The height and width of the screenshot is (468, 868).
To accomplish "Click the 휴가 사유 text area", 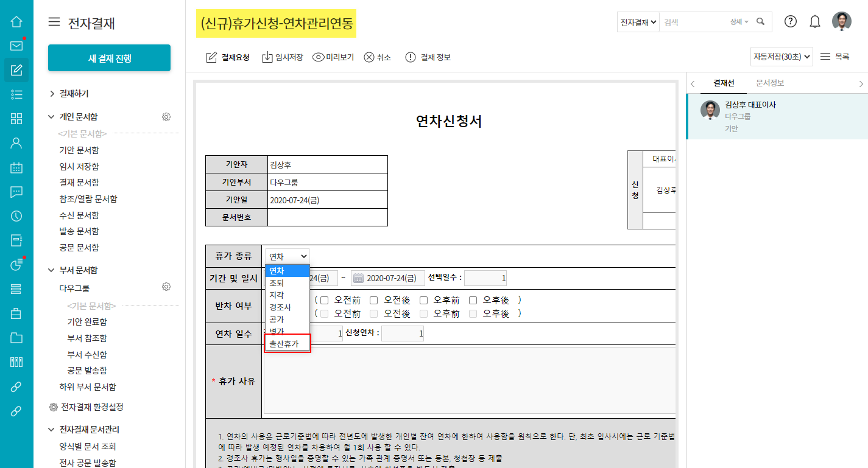I will 469,380.
